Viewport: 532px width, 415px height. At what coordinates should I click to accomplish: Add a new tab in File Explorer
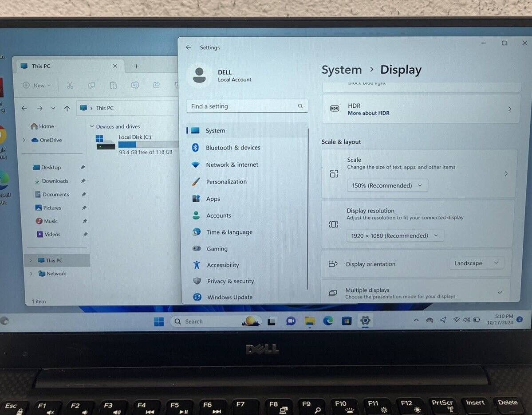click(x=136, y=66)
